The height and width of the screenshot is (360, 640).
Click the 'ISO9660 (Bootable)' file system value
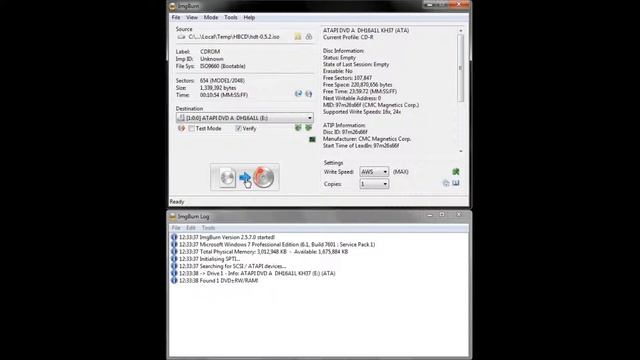click(222, 66)
